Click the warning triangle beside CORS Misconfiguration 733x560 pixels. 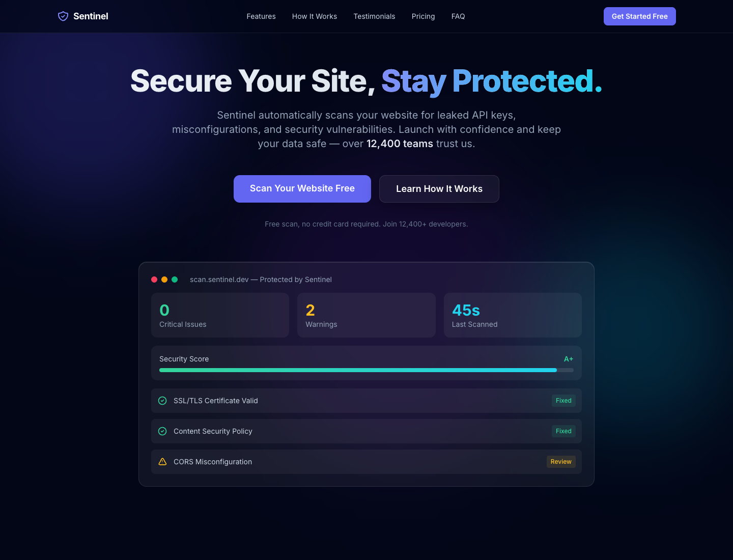point(162,462)
